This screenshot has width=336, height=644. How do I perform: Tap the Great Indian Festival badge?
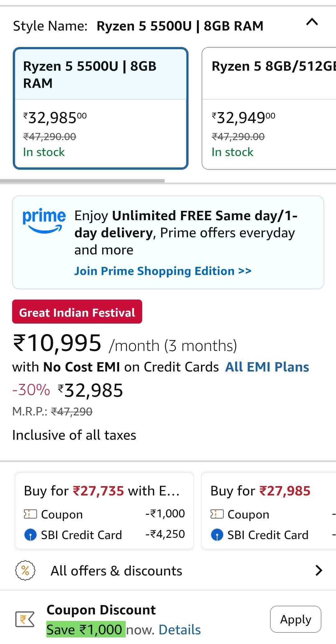tap(77, 312)
